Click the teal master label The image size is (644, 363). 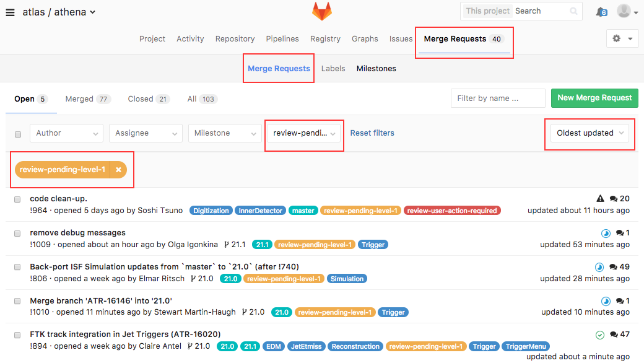click(303, 211)
